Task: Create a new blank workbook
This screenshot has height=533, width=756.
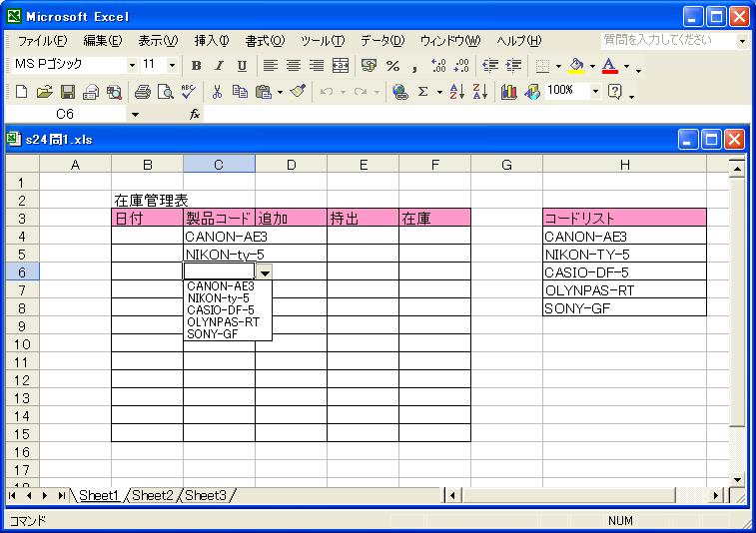Action: (21, 92)
